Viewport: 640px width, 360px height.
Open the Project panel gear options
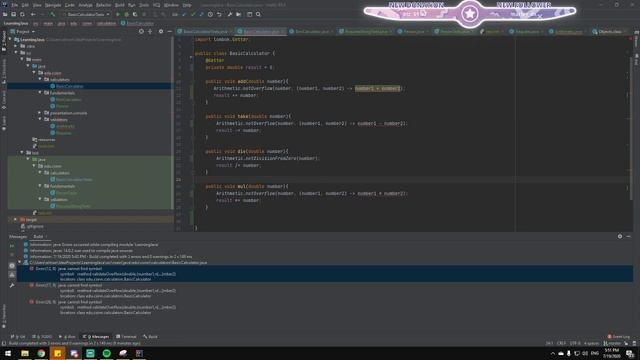(x=161, y=31)
